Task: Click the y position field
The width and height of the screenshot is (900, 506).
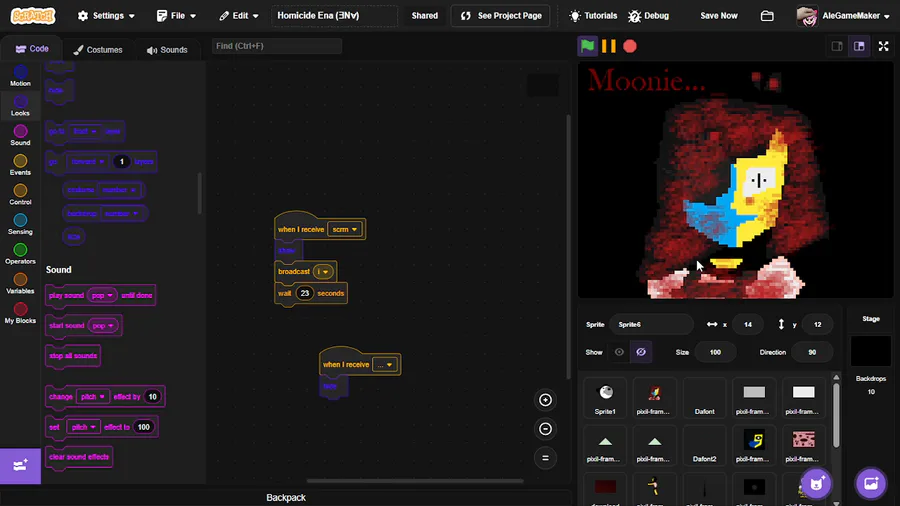Action: click(x=817, y=324)
